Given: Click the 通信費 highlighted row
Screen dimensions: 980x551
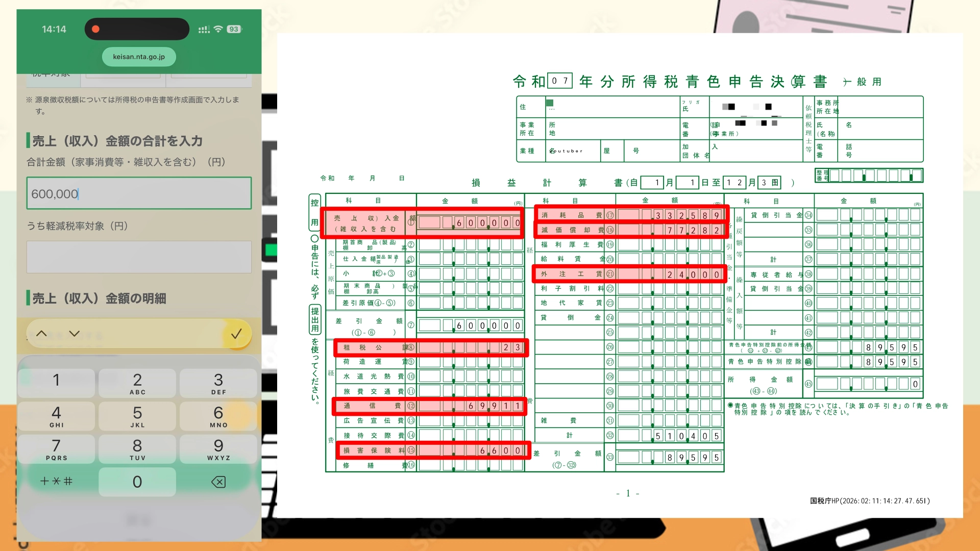Looking at the screenshot, I should click(x=429, y=406).
